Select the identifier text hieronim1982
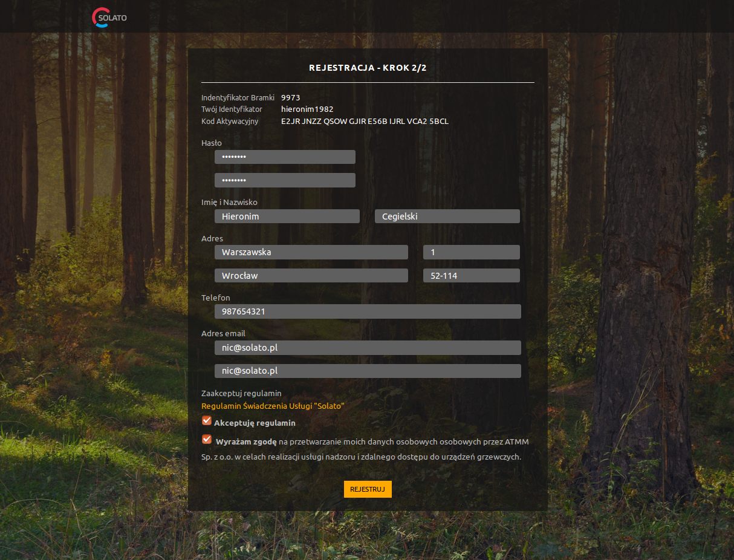This screenshot has width=734, height=560. pyautogui.click(x=307, y=109)
